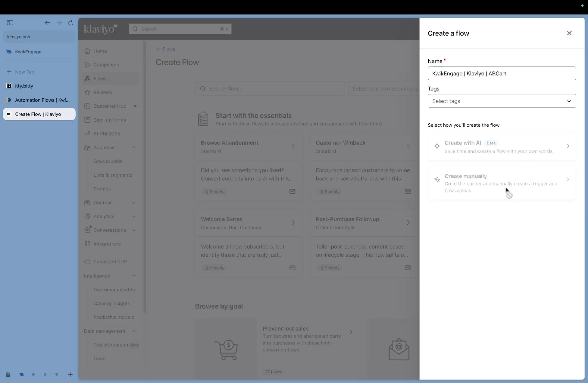Close the Create a flow panel

pyautogui.click(x=569, y=33)
